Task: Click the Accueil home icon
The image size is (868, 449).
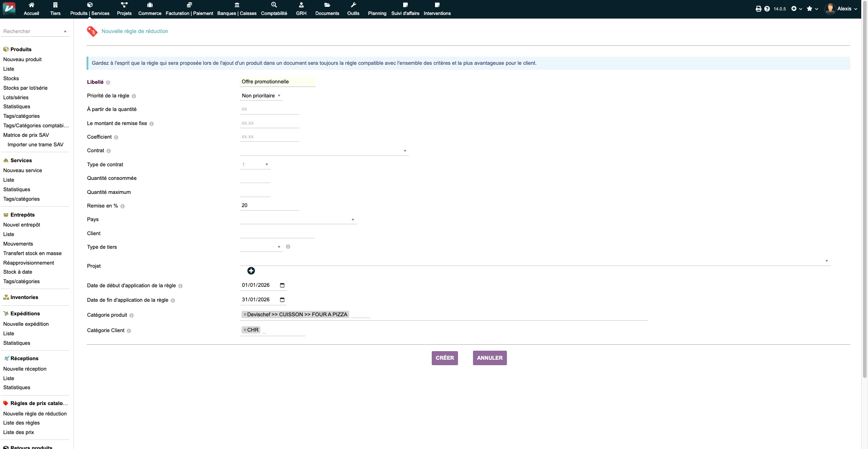Action: [31, 5]
